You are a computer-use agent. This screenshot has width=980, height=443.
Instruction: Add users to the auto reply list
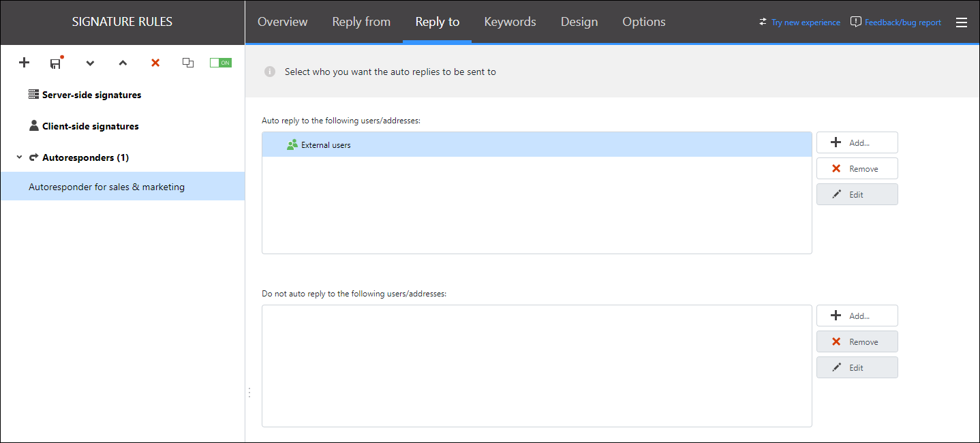[857, 142]
